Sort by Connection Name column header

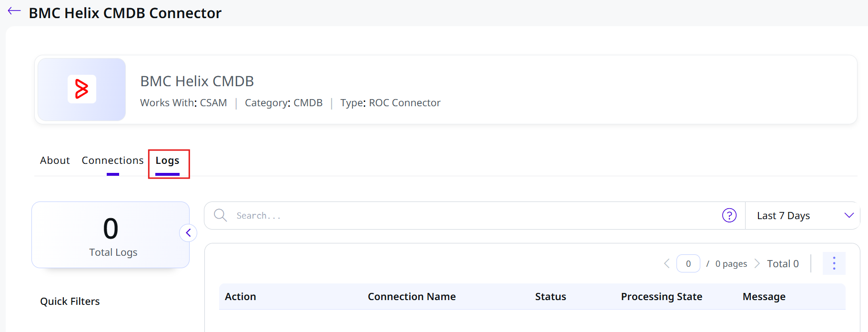[x=412, y=297]
